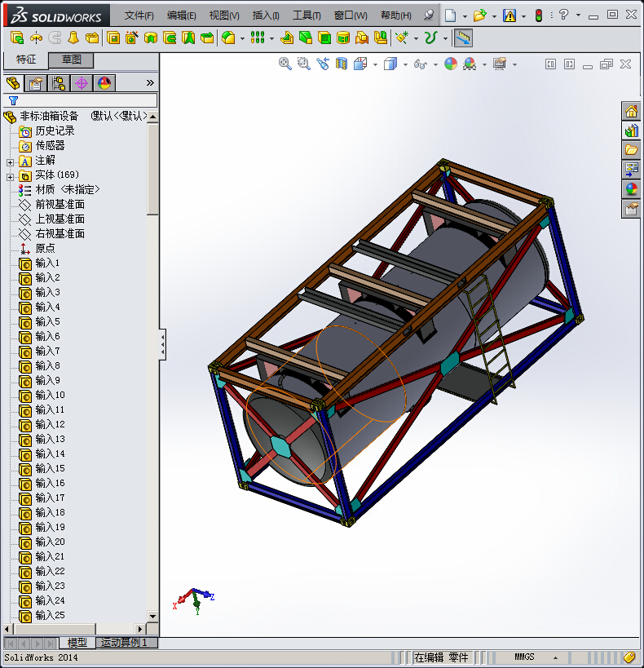Image resolution: width=644 pixels, height=668 pixels.
Task: Open Design Library icon in task pane
Action: [631, 131]
